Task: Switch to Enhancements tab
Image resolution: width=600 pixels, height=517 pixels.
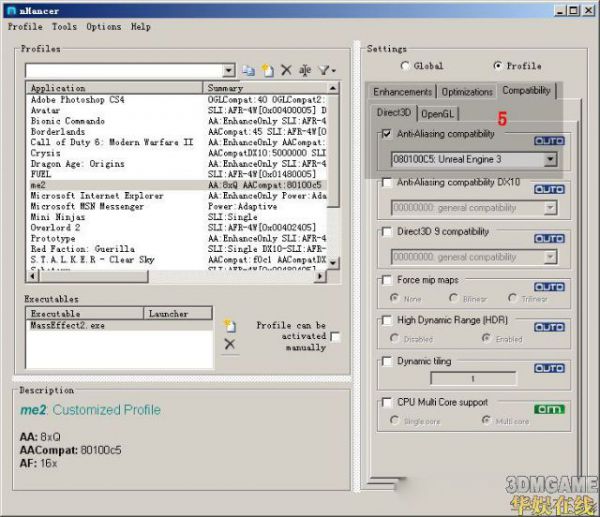Action: (403, 92)
